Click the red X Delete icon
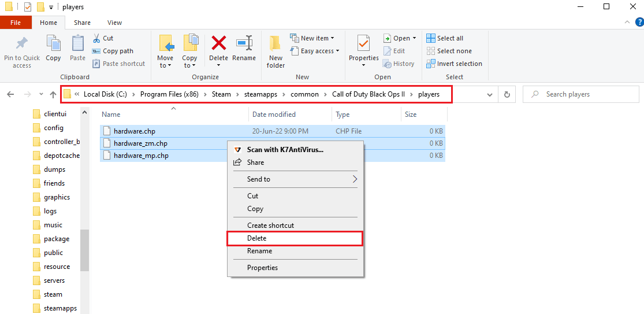The height and width of the screenshot is (314, 644). (x=218, y=43)
